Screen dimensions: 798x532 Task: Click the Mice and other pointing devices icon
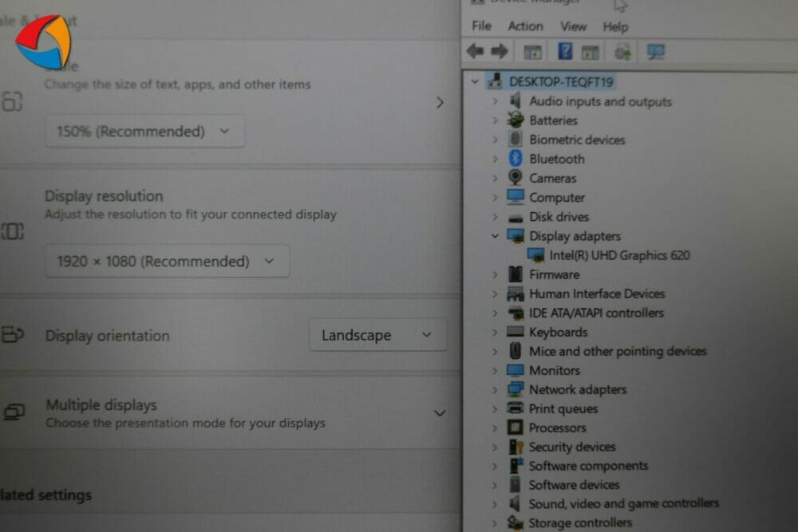click(515, 350)
